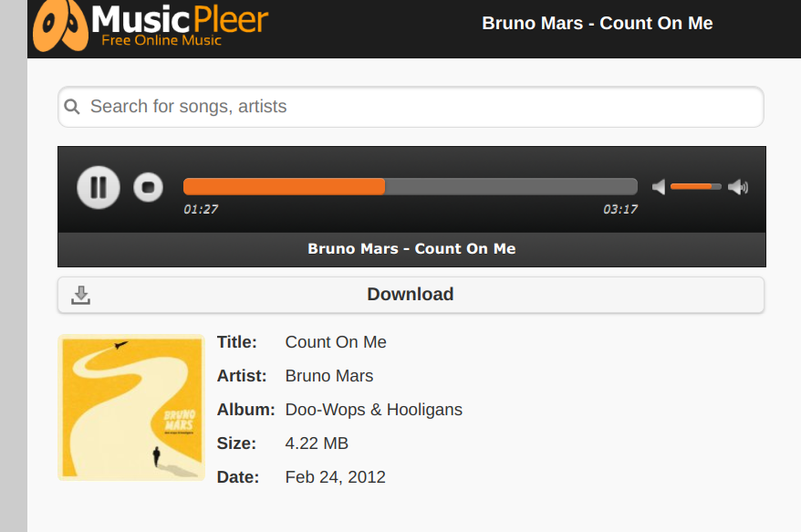Screen dimensions: 801x532
Task: Click the page header song title
Action: [597, 24]
